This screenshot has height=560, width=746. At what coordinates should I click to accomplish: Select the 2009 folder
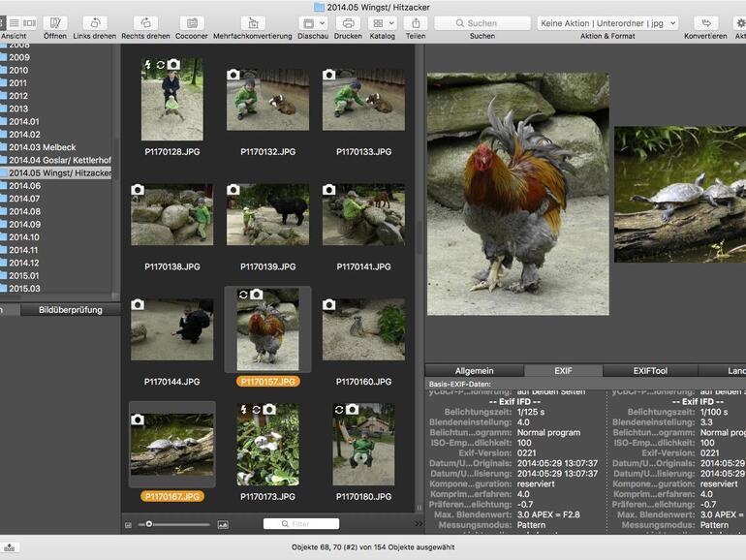coord(19,57)
